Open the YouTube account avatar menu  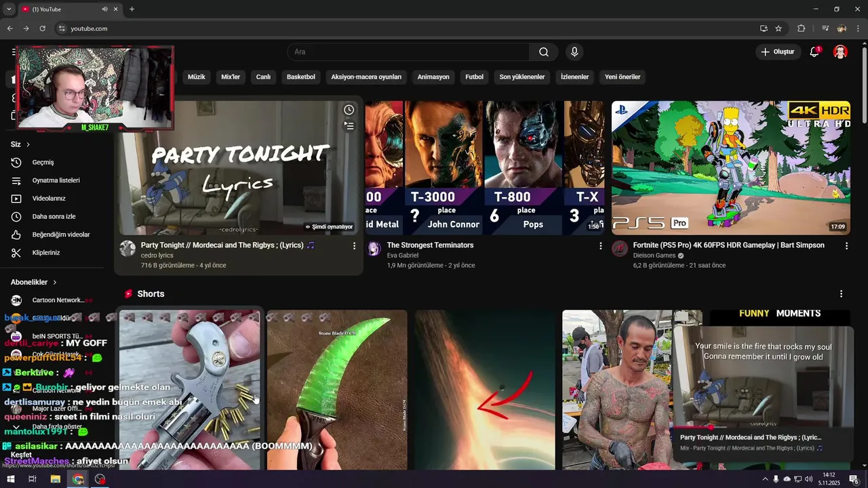tap(840, 52)
